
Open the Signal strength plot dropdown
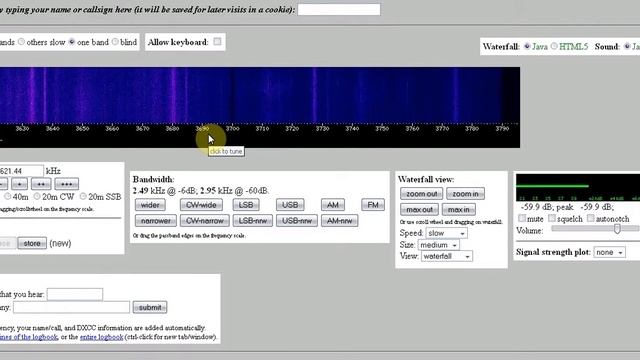pos(610,253)
